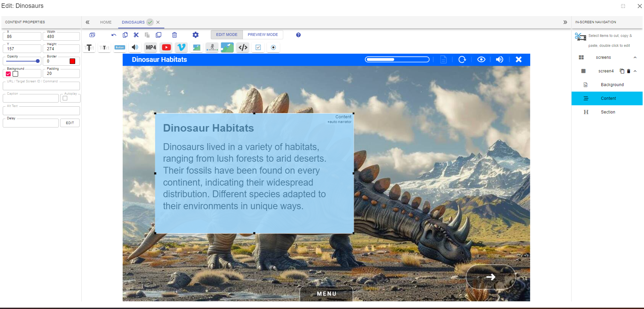Insert a YouTube video element
Screen dimensions: 644x309
click(x=166, y=48)
